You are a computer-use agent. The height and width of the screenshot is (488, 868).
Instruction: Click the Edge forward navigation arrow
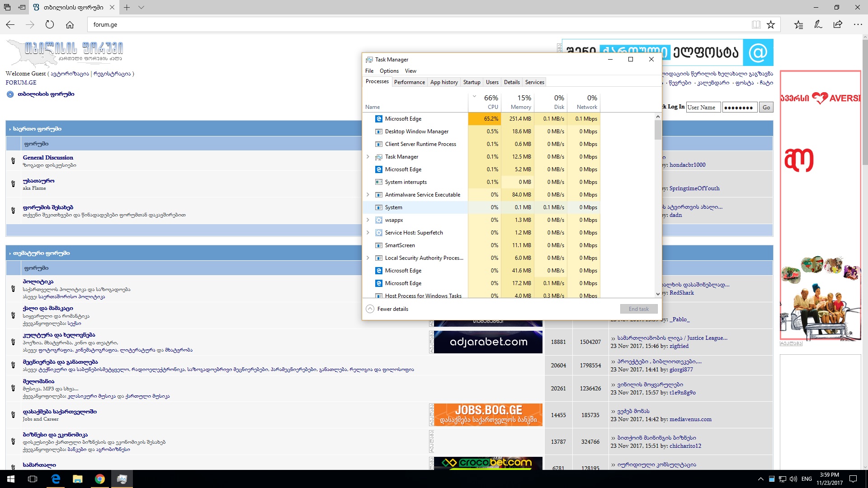[x=30, y=25]
